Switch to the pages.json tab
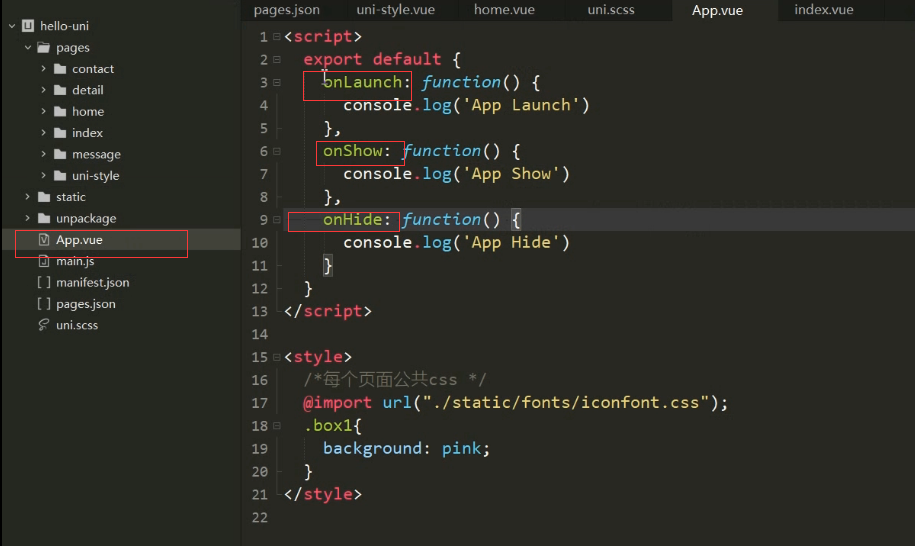The height and width of the screenshot is (546, 915). click(287, 10)
